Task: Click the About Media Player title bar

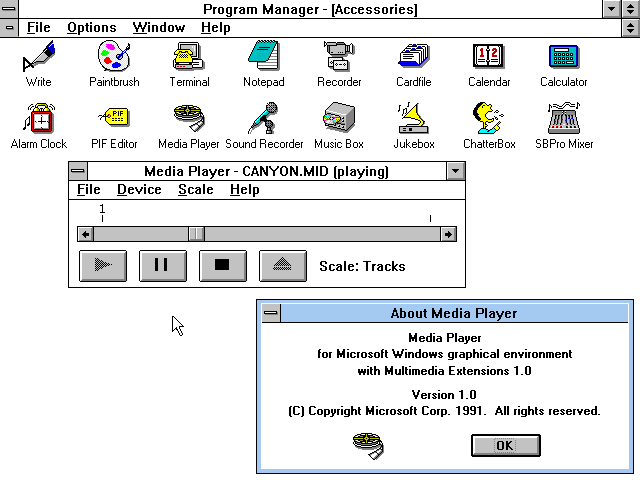Action: tap(454, 313)
